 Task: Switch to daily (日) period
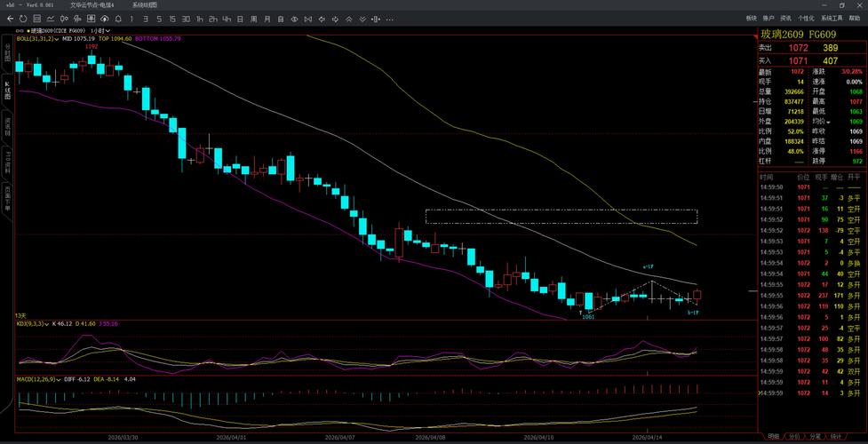(x=240, y=19)
